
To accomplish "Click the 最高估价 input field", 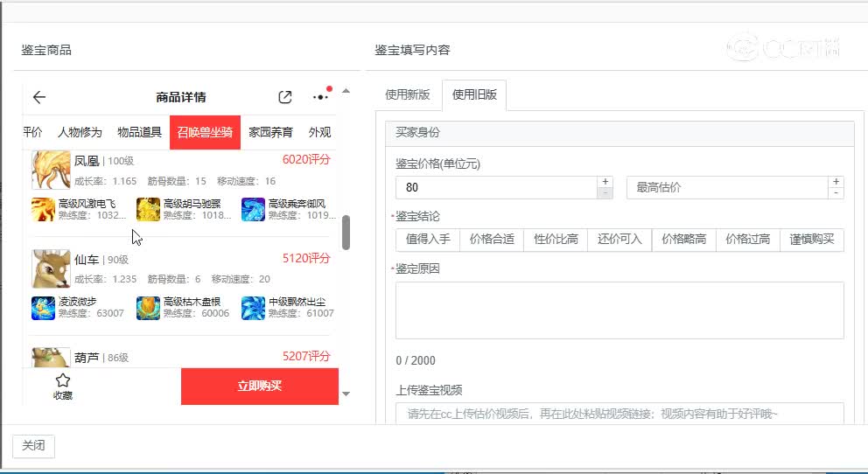I will 727,187.
